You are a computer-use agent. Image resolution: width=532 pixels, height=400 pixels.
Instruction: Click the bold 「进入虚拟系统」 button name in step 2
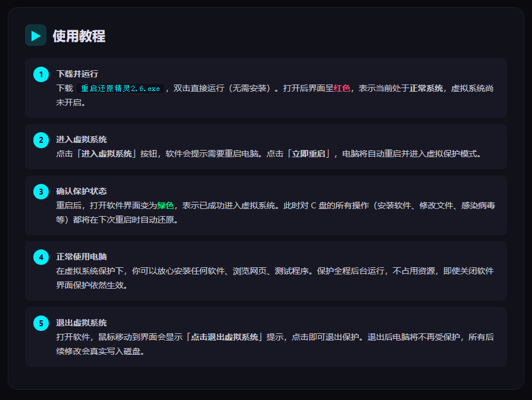(107, 154)
